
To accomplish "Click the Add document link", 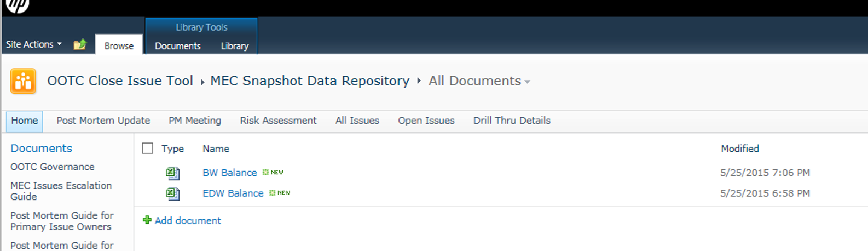I will click(188, 220).
